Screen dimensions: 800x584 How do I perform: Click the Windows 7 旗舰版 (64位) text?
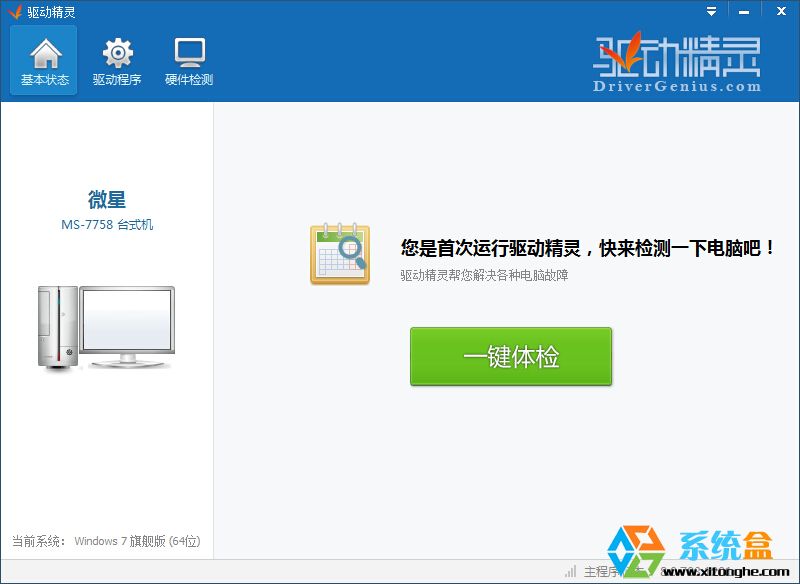coord(138,541)
